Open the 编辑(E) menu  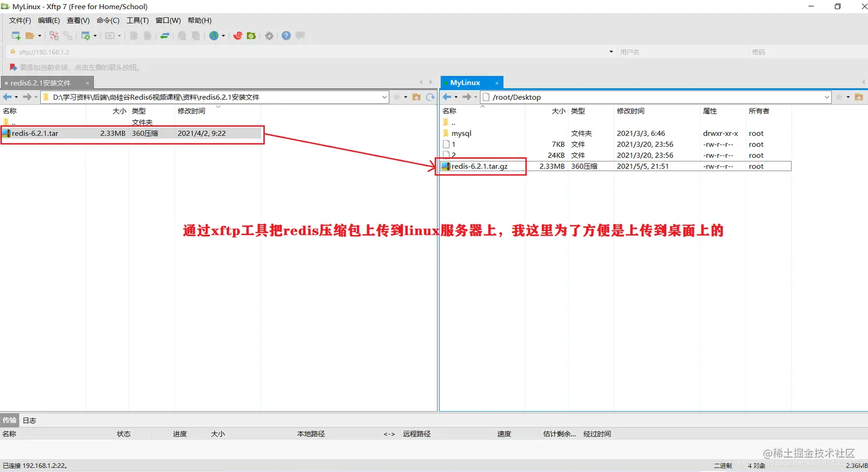[x=49, y=20]
